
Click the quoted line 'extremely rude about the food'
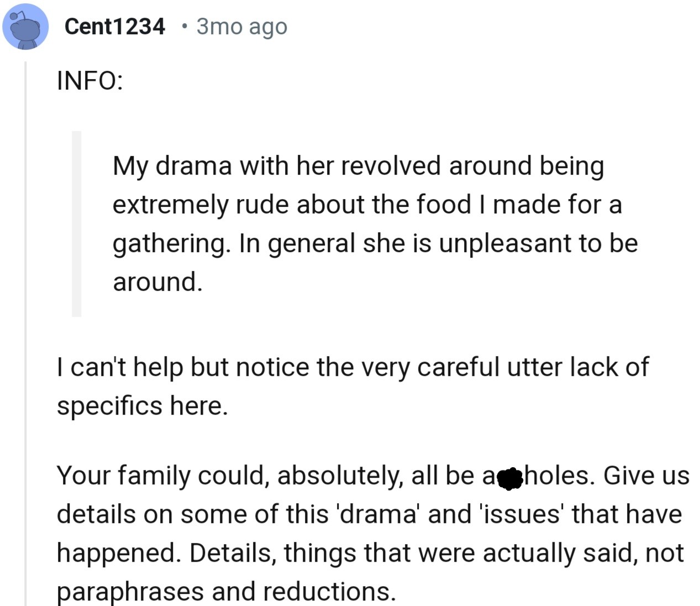point(367,204)
